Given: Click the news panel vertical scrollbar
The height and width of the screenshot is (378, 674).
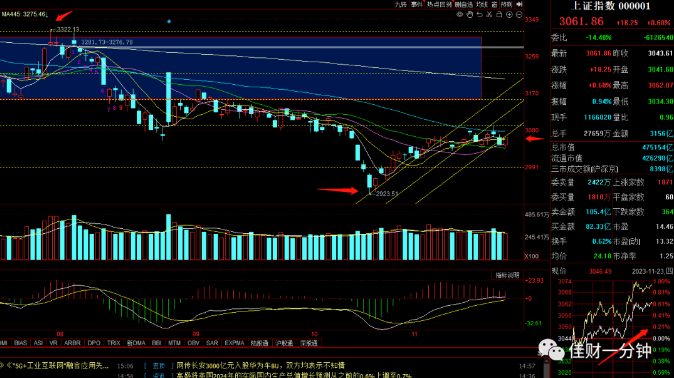Looking at the screenshot, I should point(546,369).
